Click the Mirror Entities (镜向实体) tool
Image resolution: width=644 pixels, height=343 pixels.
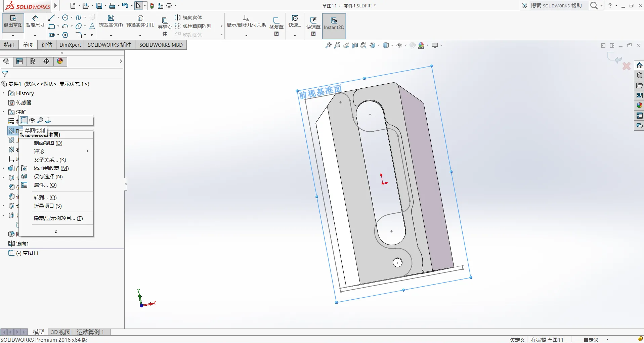[x=189, y=17]
